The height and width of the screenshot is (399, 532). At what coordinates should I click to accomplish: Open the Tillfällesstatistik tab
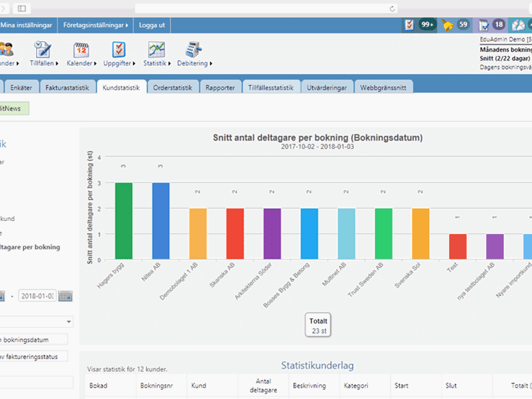271,88
